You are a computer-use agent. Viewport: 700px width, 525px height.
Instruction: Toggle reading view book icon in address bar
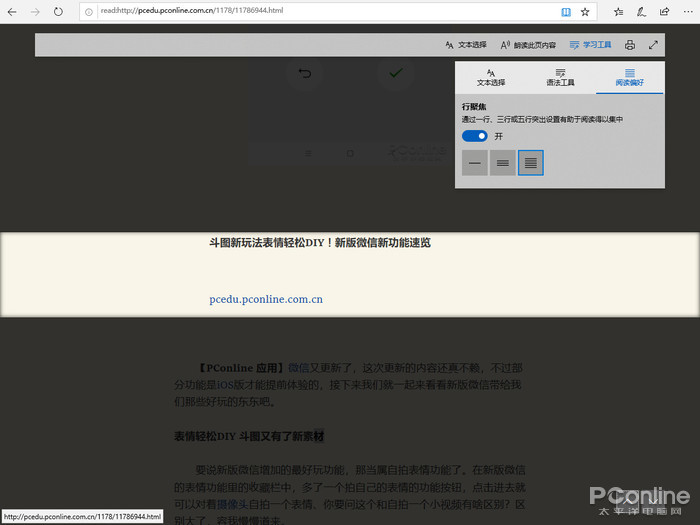[566, 12]
